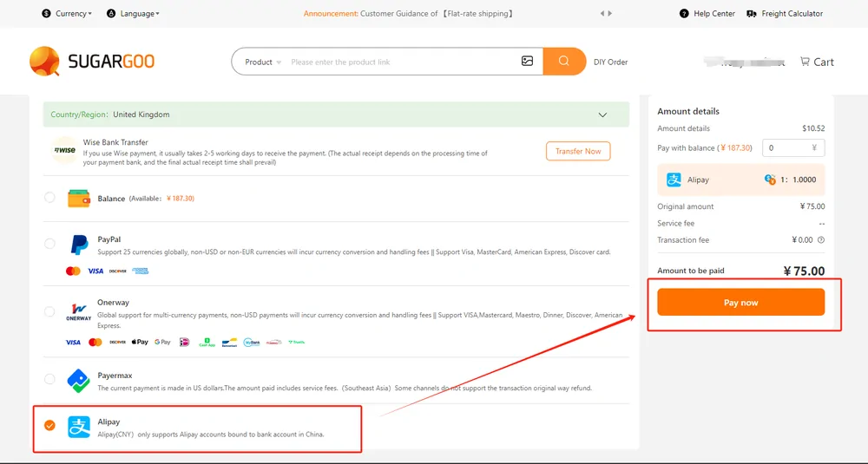Open Freight Calculator link

792,13
